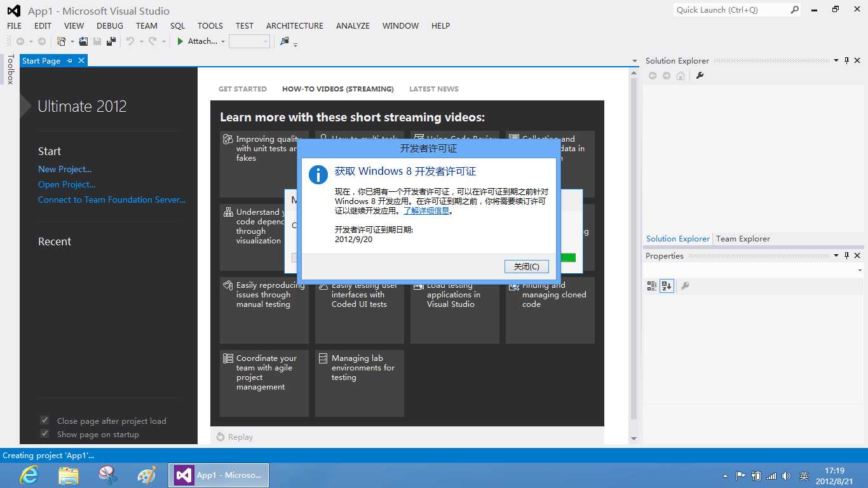Click the replay circular arrow icon
868x488 pixels.
tap(220, 437)
